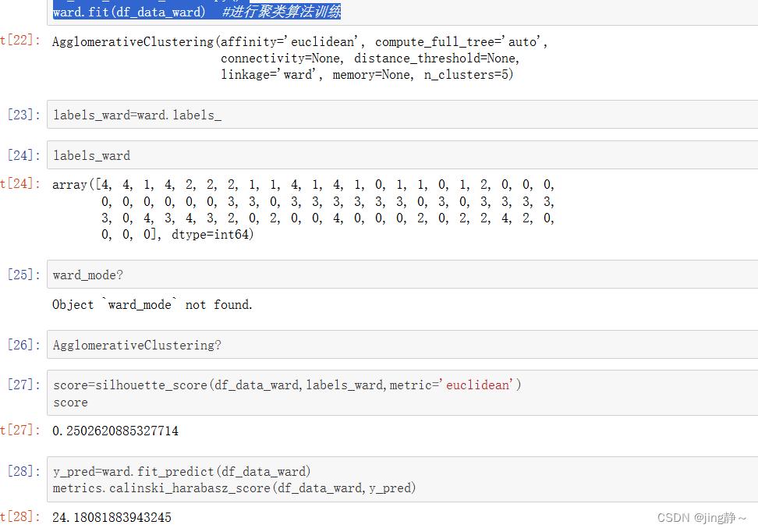Click input prompt [25]:
Screen dimensions: 758x532
tap(23, 275)
